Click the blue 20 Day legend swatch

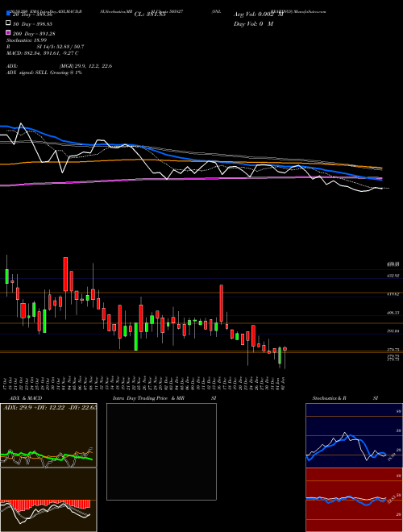[x=8, y=14]
